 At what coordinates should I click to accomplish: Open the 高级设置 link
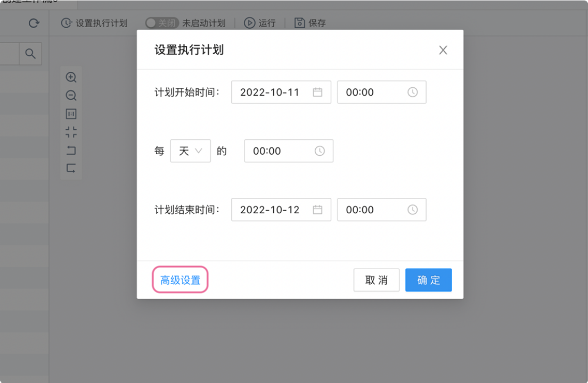[x=180, y=280]
